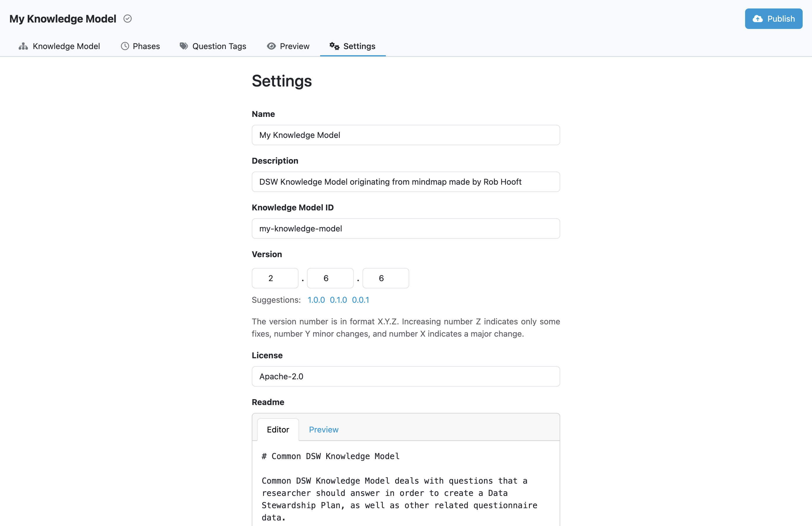Click the Settings page heading

tap(282, 81)
